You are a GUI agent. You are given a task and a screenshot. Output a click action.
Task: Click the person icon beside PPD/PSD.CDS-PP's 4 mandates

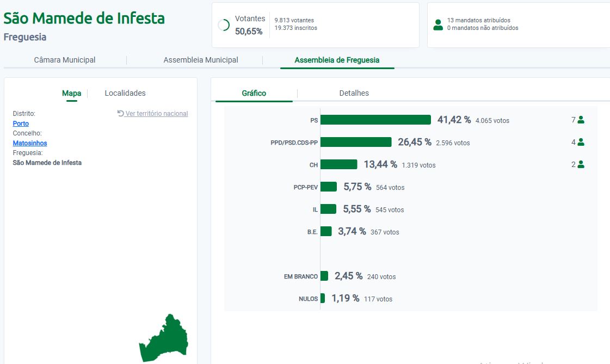click(x=581, y=142)
